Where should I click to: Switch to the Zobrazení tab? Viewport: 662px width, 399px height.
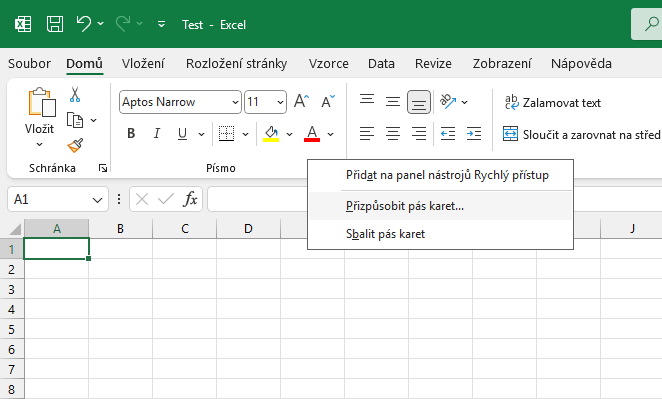[502, 63]
